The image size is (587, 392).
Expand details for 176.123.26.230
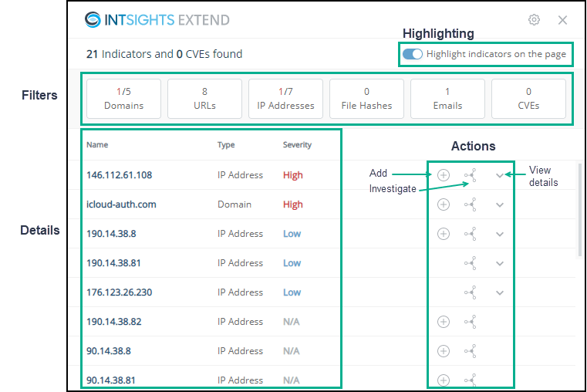coord(499,292)
